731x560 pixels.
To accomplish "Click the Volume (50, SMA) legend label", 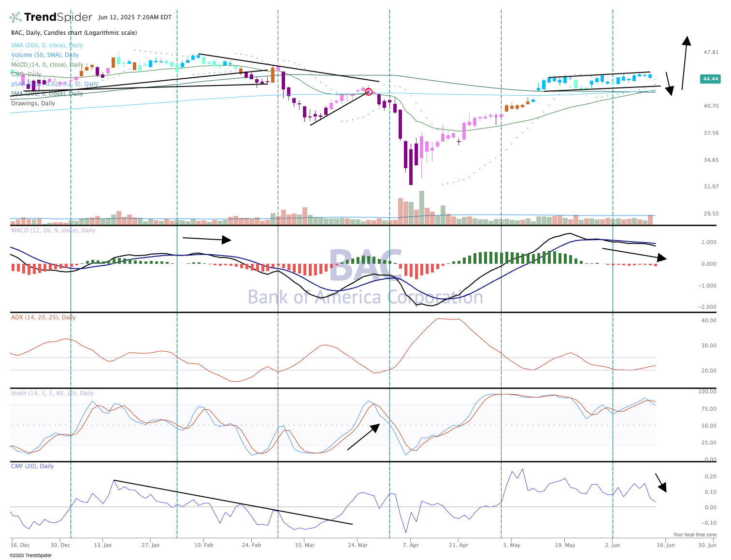I will [x=45, y=55].
